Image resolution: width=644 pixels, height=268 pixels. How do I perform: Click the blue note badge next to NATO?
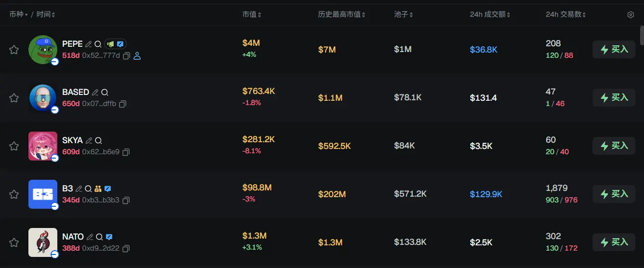(109, 237)
